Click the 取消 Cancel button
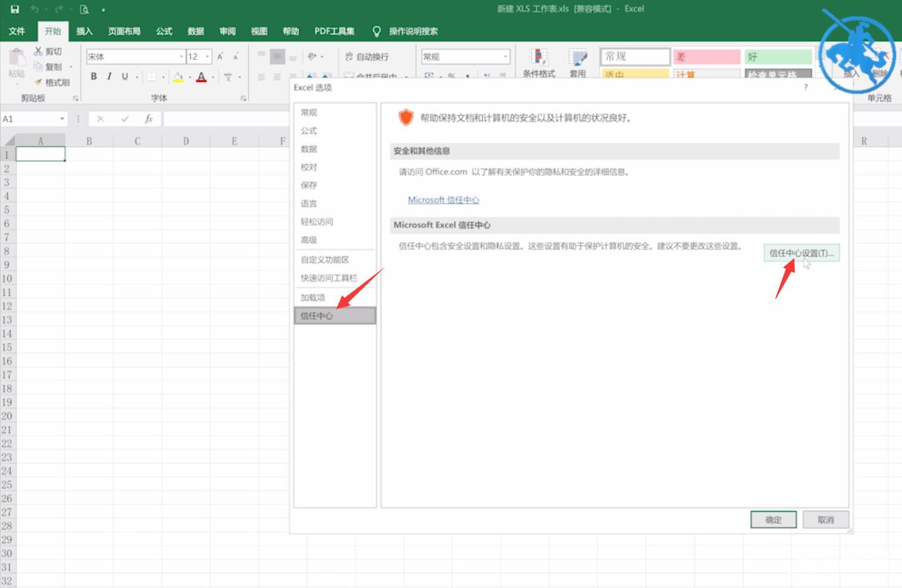Viewport: 902px width, 588px height. point(825,520)
